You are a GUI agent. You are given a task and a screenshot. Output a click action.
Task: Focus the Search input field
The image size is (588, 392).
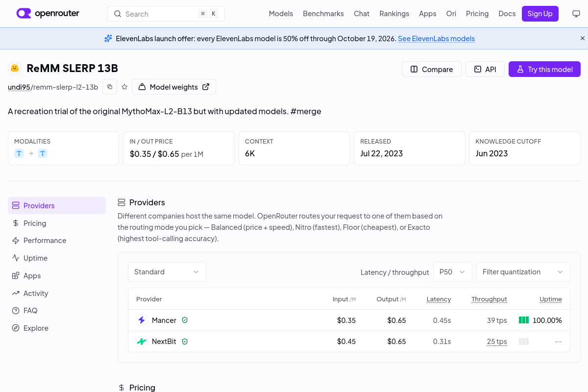coord(166,14)
